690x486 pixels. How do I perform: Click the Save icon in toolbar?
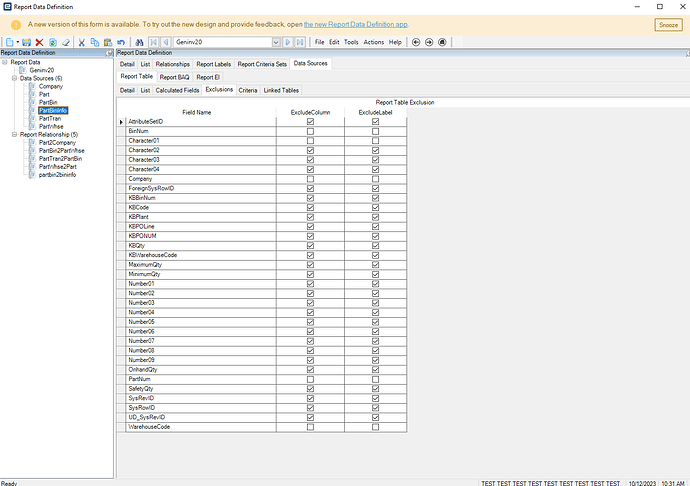[x=24, y=42]
